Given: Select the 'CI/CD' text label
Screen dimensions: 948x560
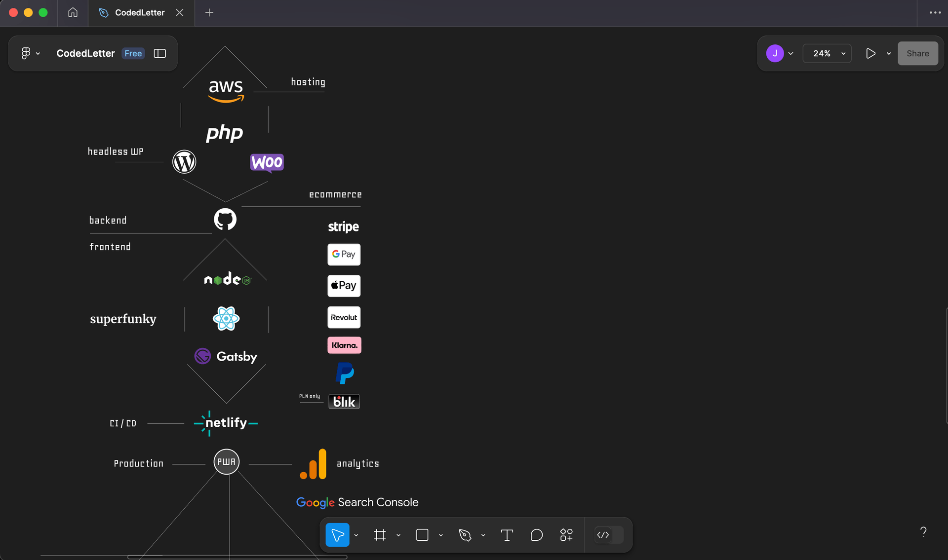Looking at the screenshot, I should click(x=123, y=423).
